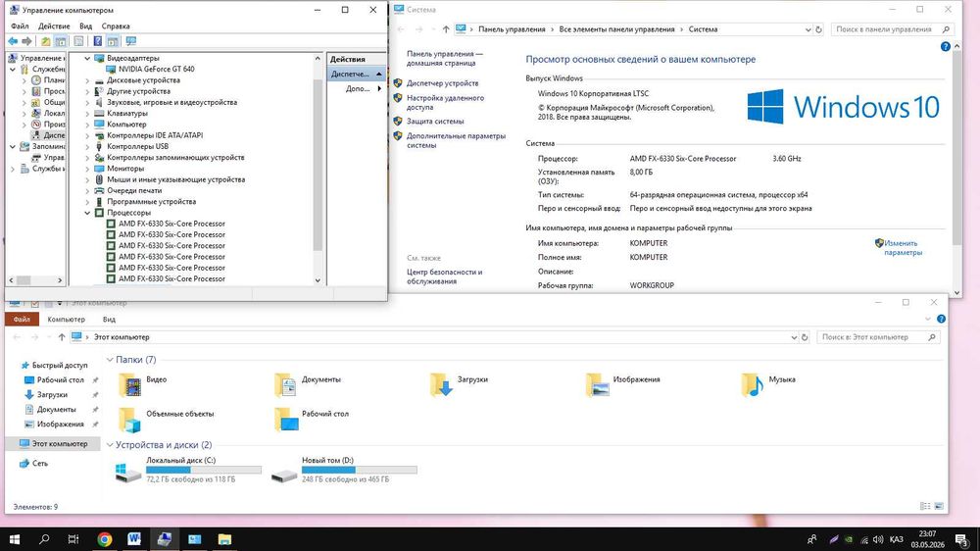This screenshot has height=551, width=980.
Task: Click Back arrow in Computer Management toolbar
Action: [13, 41]
